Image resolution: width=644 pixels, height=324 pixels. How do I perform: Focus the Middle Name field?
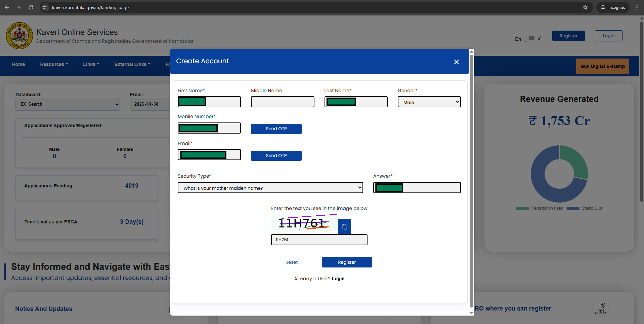[283, 102]
